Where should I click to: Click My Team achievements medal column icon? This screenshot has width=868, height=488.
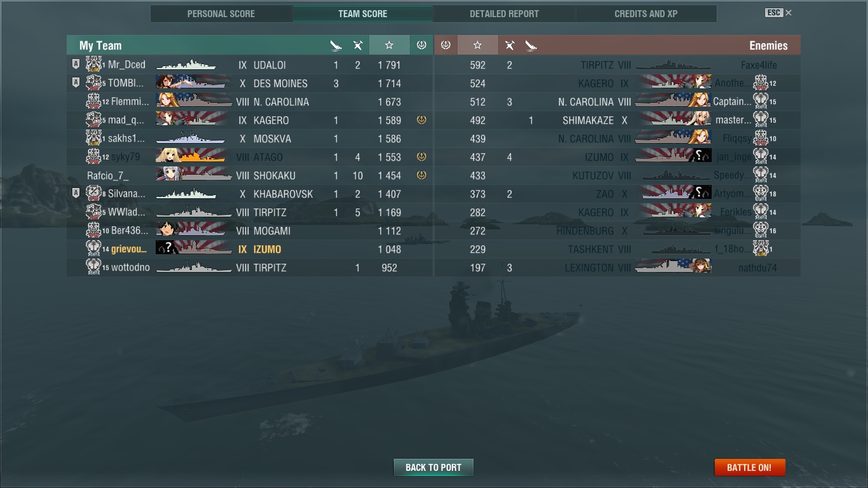421,45
